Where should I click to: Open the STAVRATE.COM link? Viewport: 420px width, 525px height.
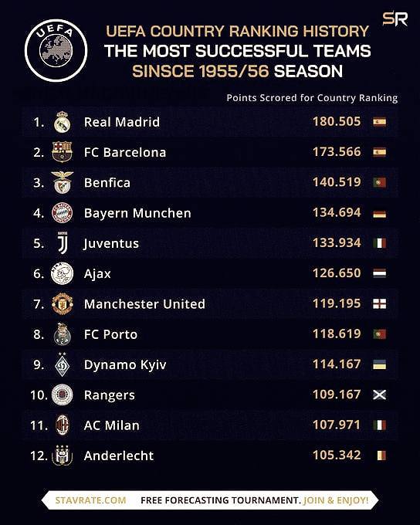(x=90, y=500)
